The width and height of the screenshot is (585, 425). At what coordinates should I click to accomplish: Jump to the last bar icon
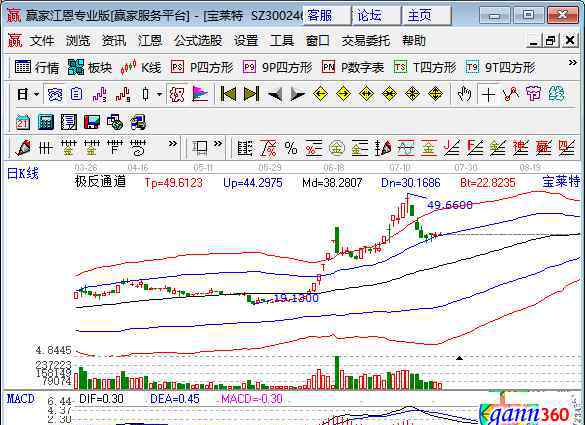pos(251,94)
